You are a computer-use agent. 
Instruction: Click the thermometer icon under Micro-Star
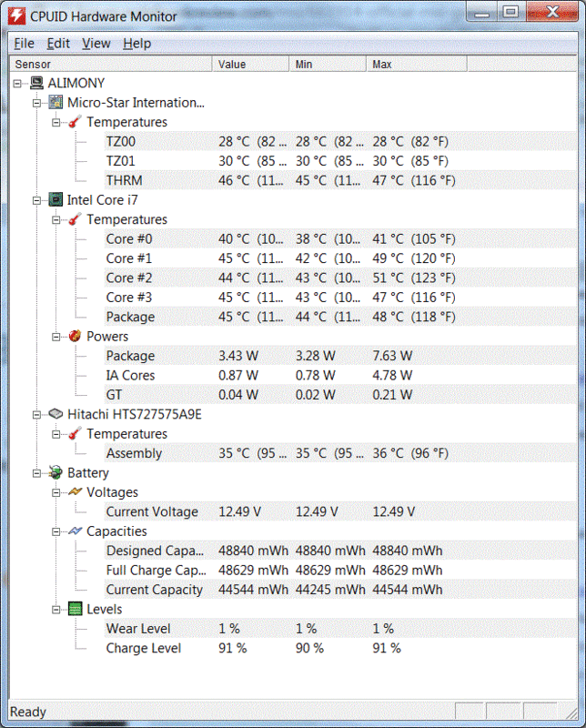tap(75, 122)
